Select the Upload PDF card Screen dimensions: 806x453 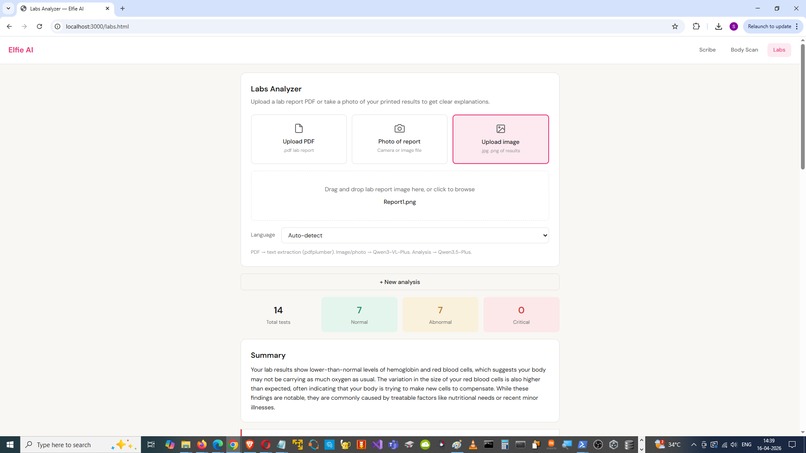[299, 139]
